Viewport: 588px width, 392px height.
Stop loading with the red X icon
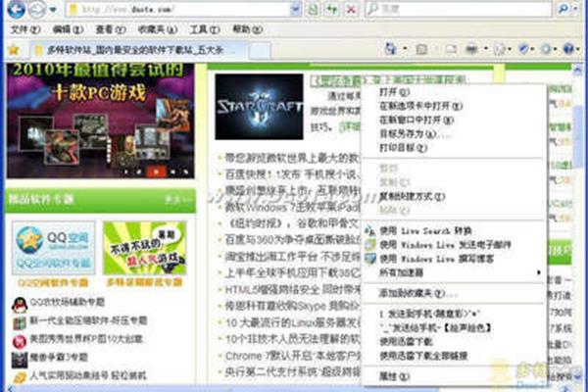pos(351,10)
